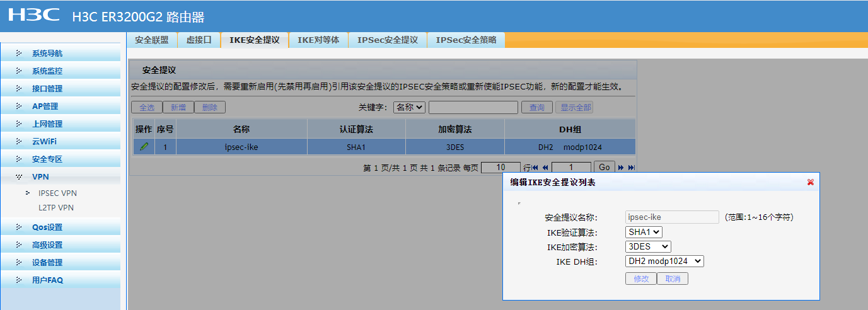Click the 删除 button
Screen dimensions: 868x310
click(x=210, y=108)
